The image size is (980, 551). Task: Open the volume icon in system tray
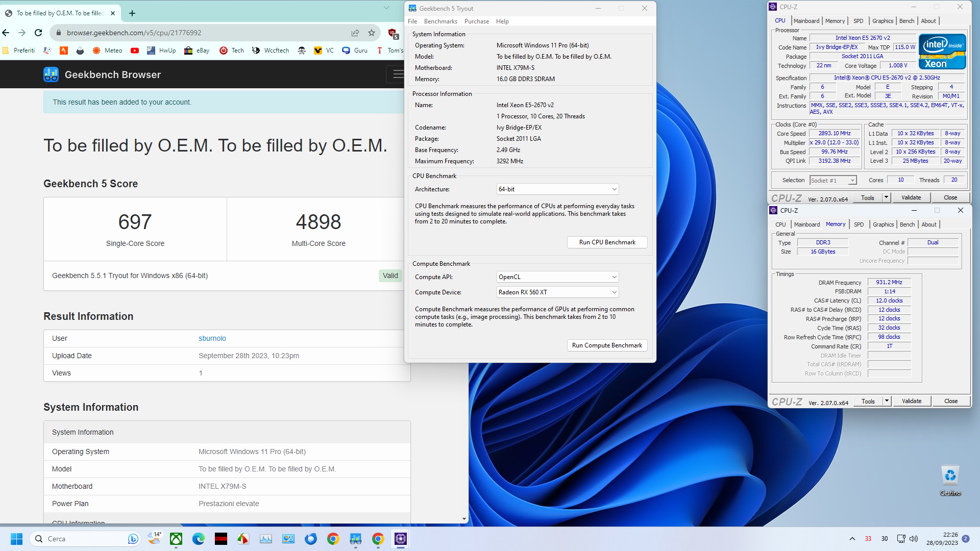pyautogui.click(x=914, y=539)
